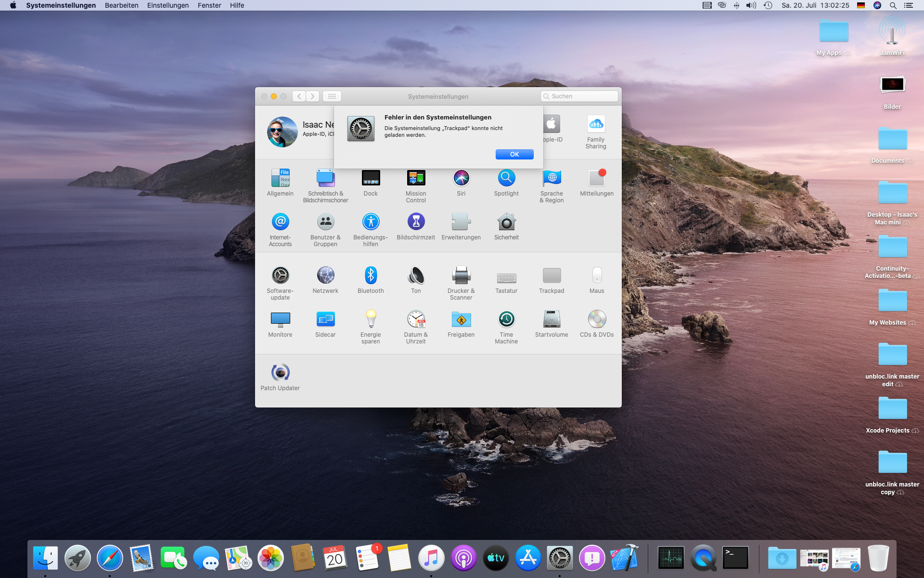Image resolution: width=924 pixels, height=578 pixels.
Task: Open the volume menu bar control
Action: click(751, 5)
